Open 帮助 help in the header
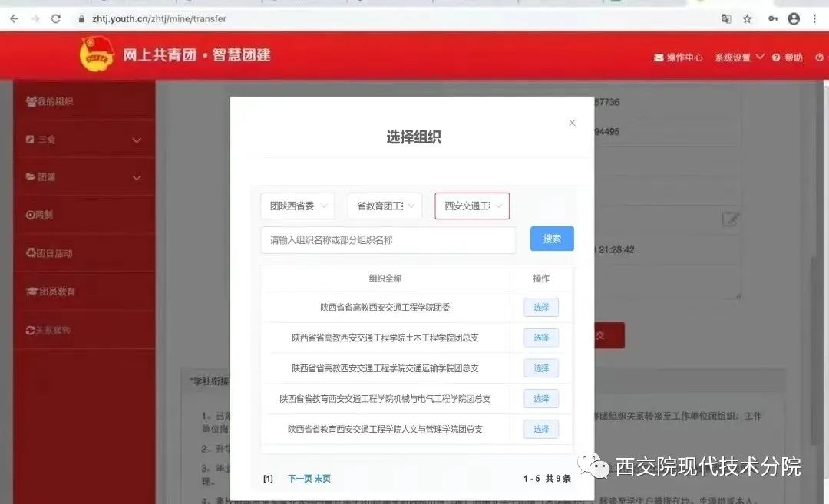Image resolution: width=829 pixels, height=504 pixels. pos(788,58)
